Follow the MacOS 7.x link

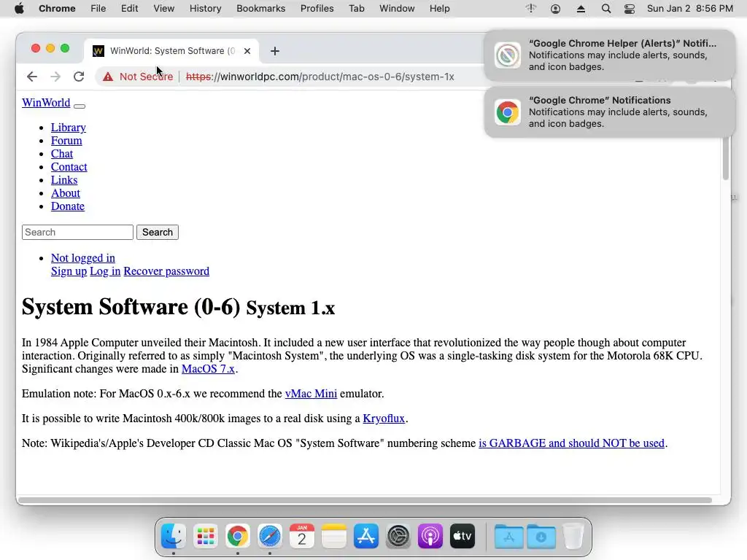click(x=208, y=369)
